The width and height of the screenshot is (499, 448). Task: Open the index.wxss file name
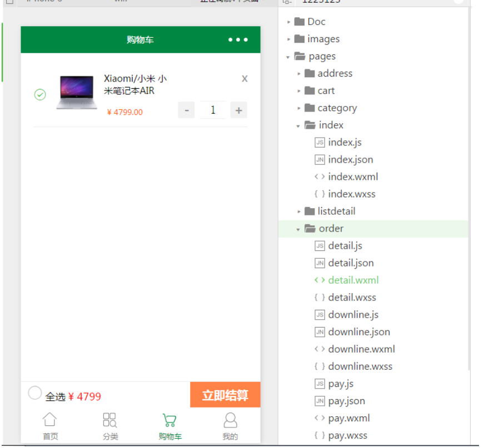coord(352,194)
